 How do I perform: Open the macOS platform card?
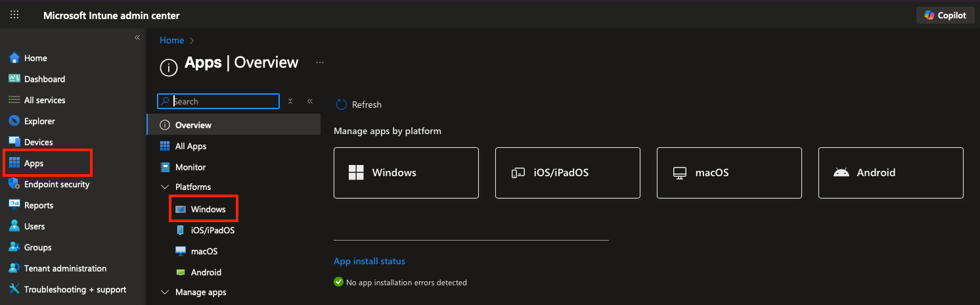point(729,173)
